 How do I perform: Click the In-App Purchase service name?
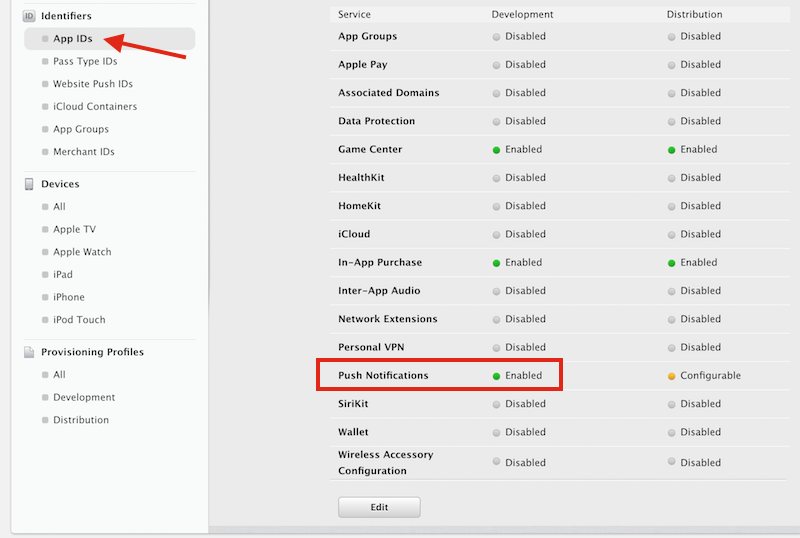pos(380,262)
